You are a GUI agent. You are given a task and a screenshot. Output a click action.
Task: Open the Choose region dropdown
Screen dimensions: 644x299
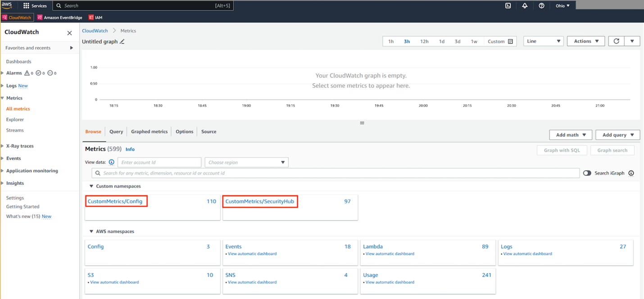[246, 162]
